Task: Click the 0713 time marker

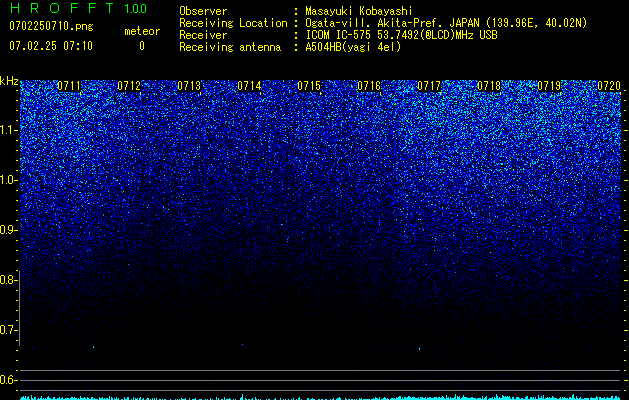Action: [189, 86]
